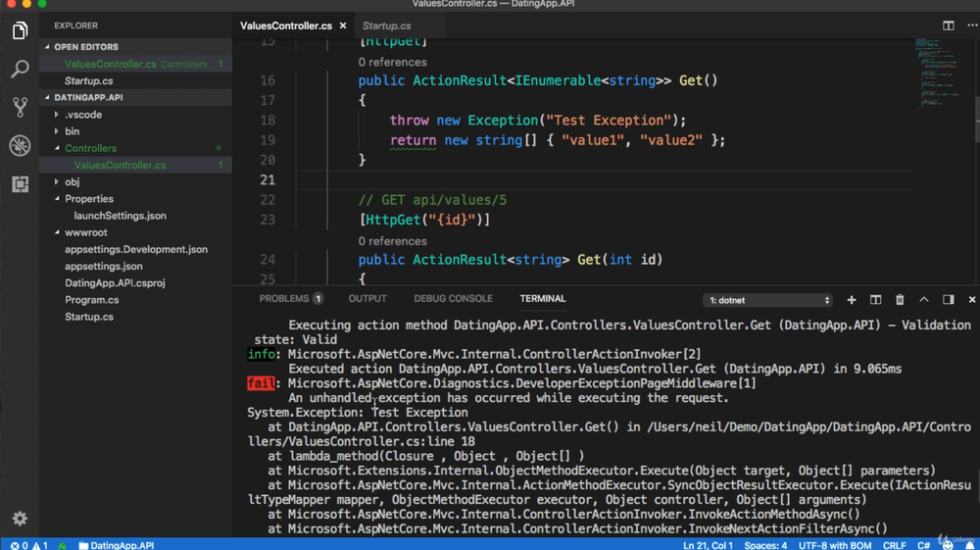Click the red "fail" label in terminal
980x550 pixels.
click(x=261, y=383)
